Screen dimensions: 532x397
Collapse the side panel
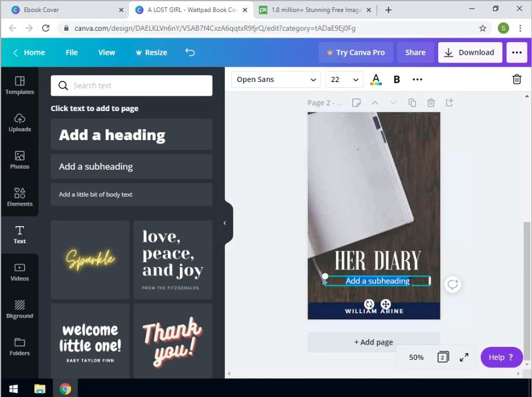(225, 223)
